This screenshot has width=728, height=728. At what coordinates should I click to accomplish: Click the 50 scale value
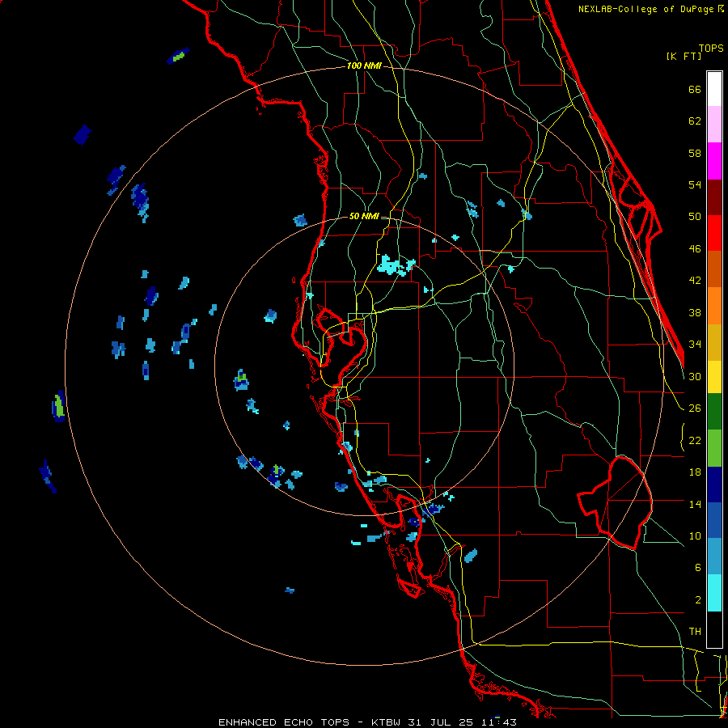click(695, 216)
